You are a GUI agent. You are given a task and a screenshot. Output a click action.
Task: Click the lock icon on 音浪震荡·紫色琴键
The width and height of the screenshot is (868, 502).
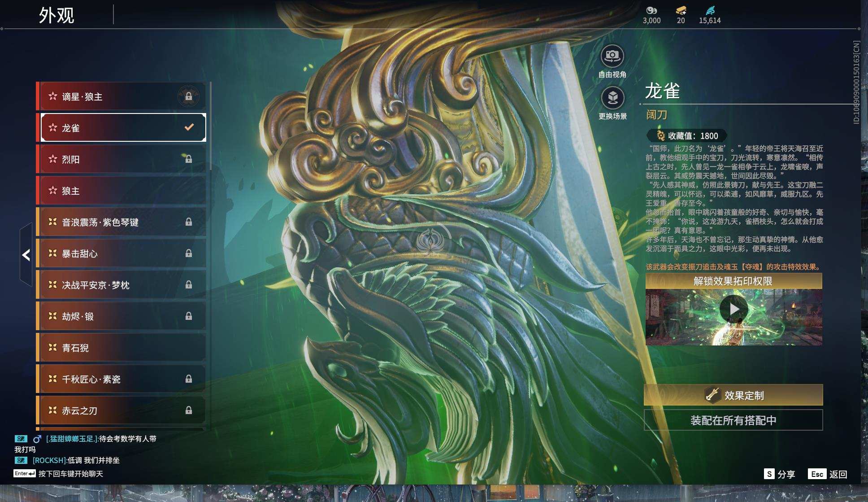189,222
